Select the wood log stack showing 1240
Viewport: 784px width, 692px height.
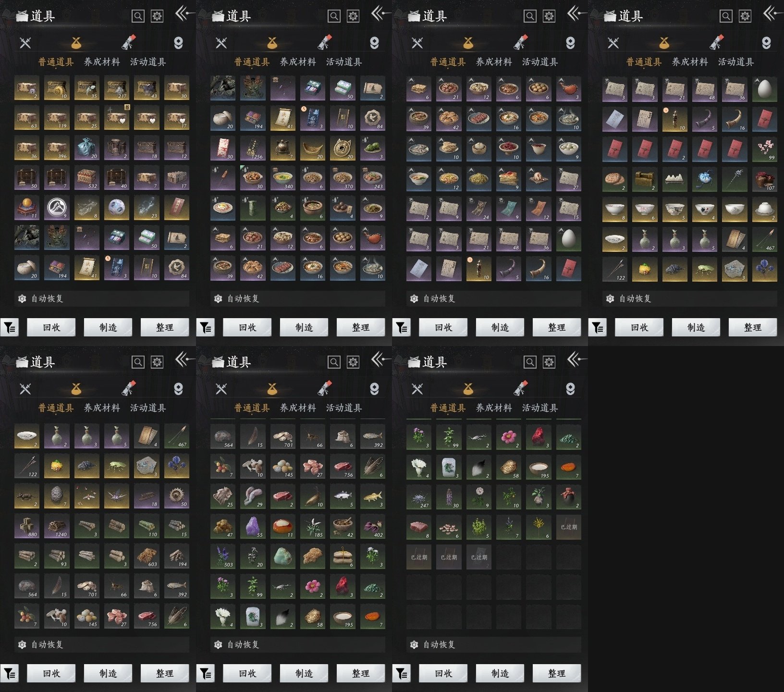[57, 526]
